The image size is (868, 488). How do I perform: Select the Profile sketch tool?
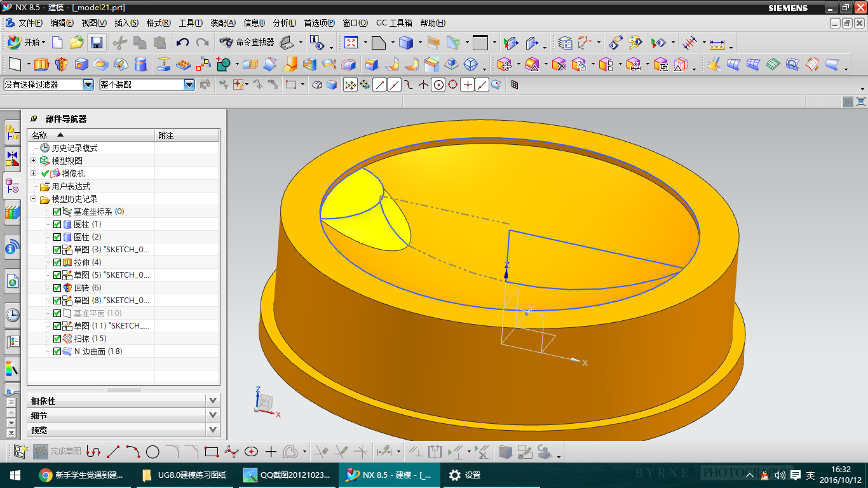tap(94, 452)
